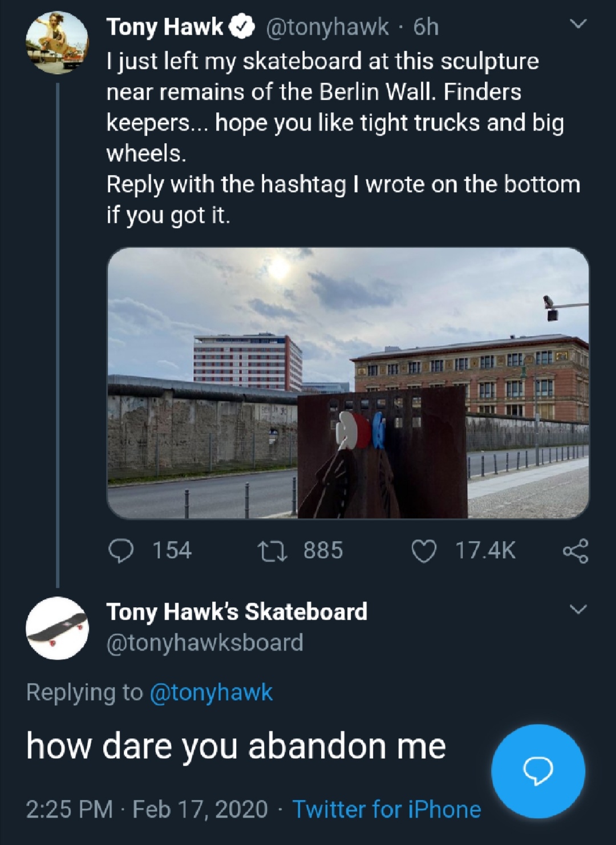Expand options chevron on Tony Hawk's tweet
This screenshot has height=845, width=616.
(x=578, y=24)
